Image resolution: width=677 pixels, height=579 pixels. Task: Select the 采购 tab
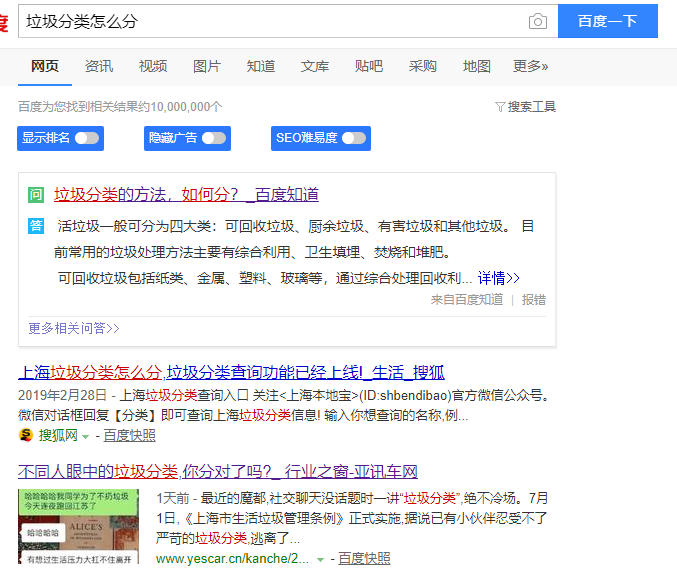tap(423, 66)
